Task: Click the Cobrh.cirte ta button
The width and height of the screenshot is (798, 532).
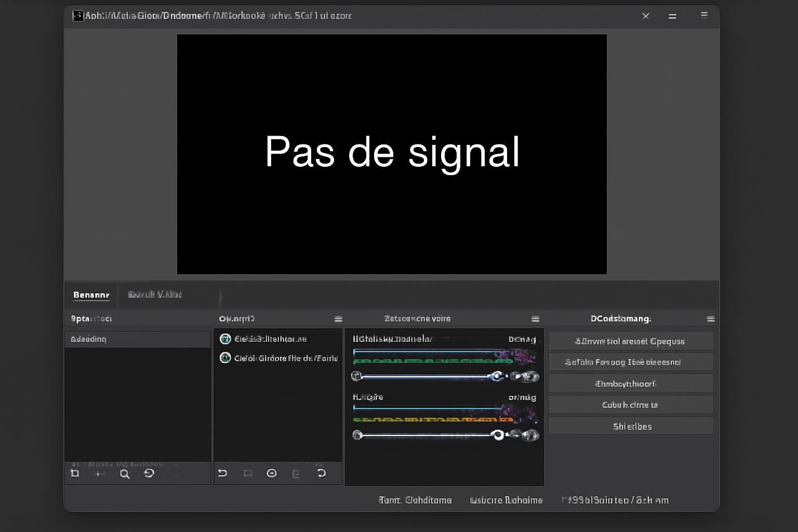Action: click(631, 405)
